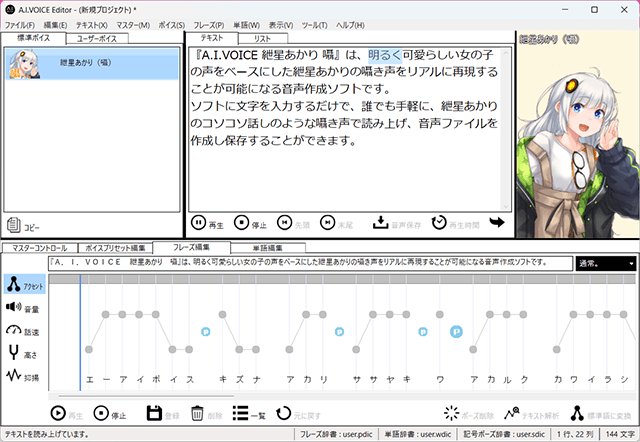Switch to 音量 volume editing mode
The height and width of the screenshot is (442, 640).
(15, 309)
